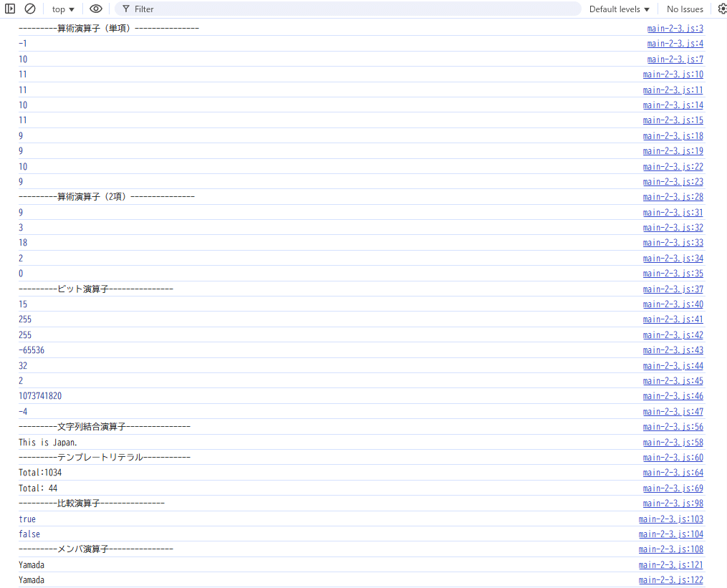
Task: Jump to main-2-3.js:64 in Sources
Action: point(673,472)
